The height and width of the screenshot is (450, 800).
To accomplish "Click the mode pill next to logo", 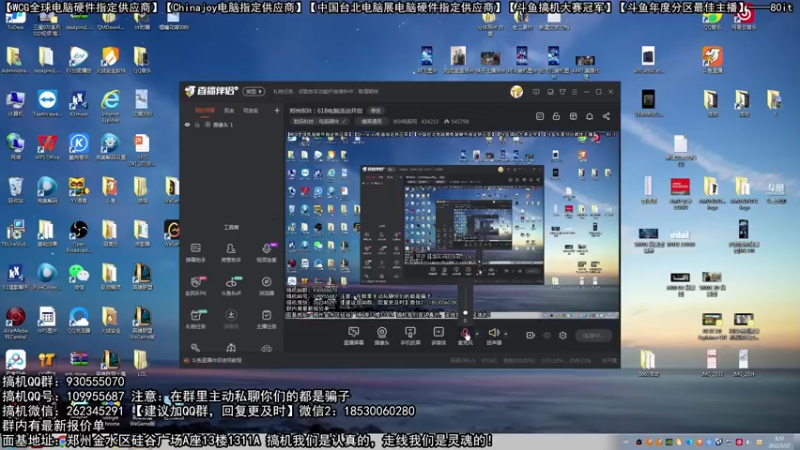I will tap(254, 91).
